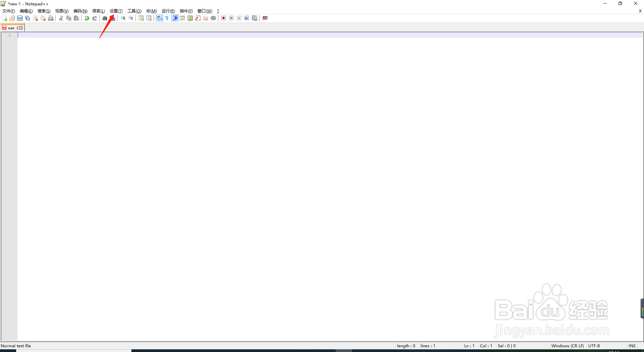Open Folder as Workspace icon
The image size is (644, 352).
point(206,18)
